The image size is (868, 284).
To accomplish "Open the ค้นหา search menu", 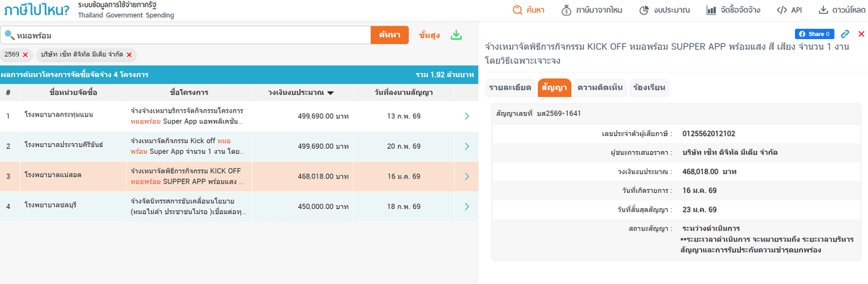I will tap(528, 10).
